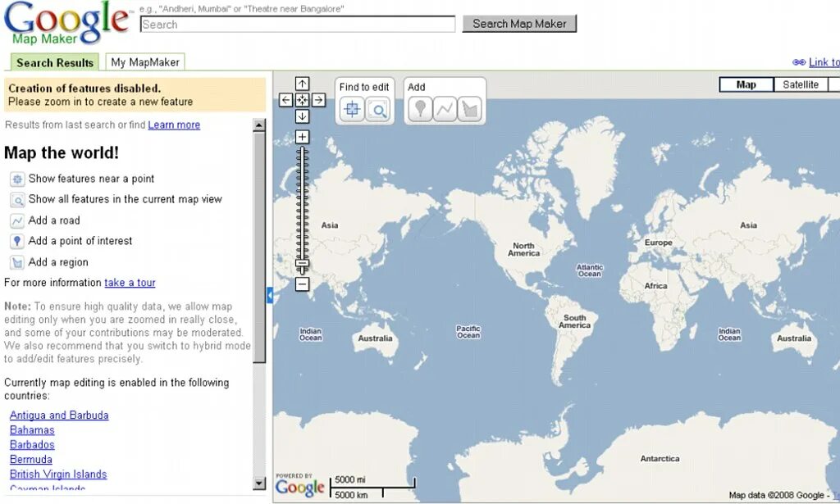The image size is (840, 504).
Task: Click icon beside Show all features in view
Action: coord(17,200)
